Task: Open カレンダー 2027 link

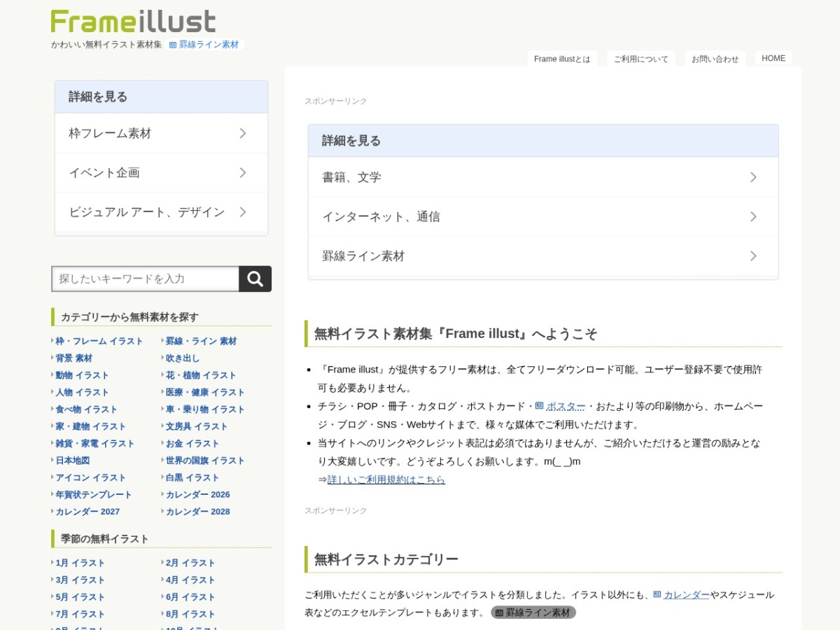Action: point(87,512)
